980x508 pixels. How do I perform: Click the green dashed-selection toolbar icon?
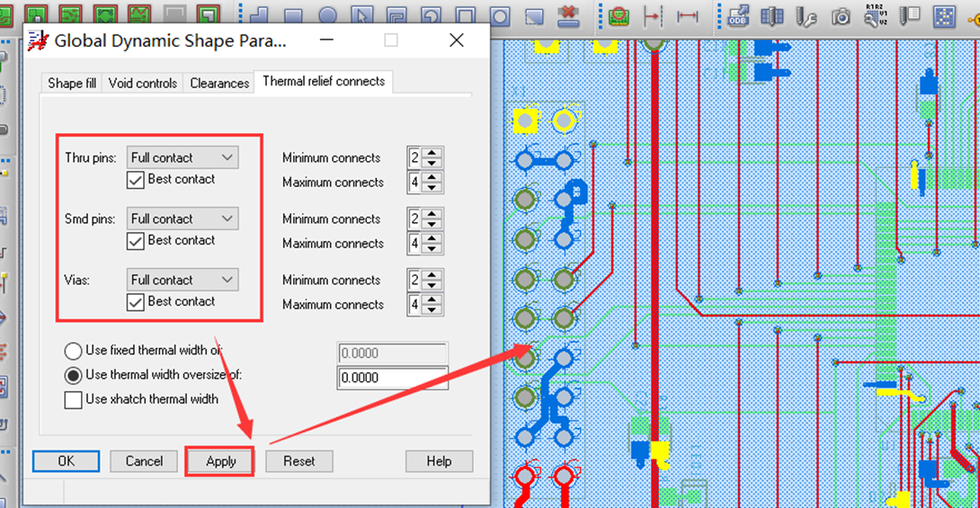pos(37,13)
